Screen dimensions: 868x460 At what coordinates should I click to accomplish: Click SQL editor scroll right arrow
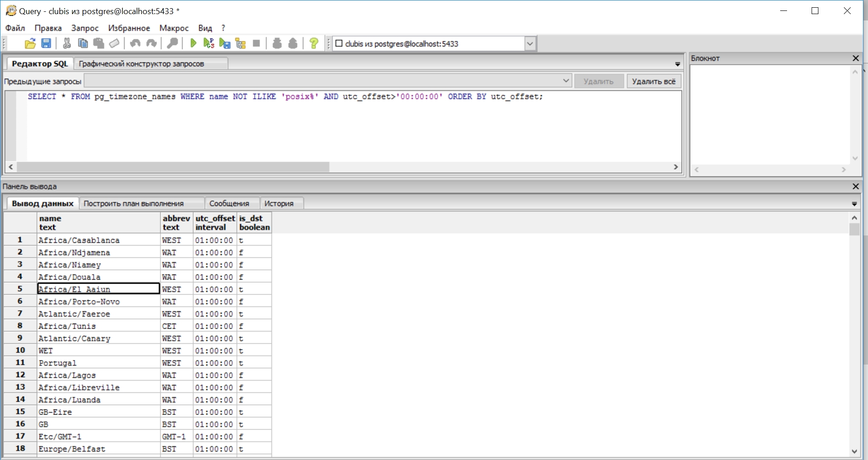pos(676,167)
